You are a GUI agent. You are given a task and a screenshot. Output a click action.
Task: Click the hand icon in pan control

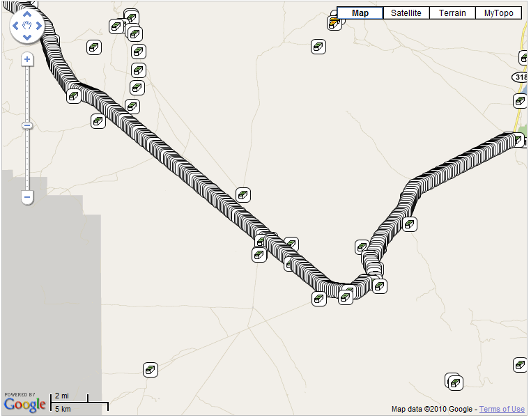(x=27, y=26)
